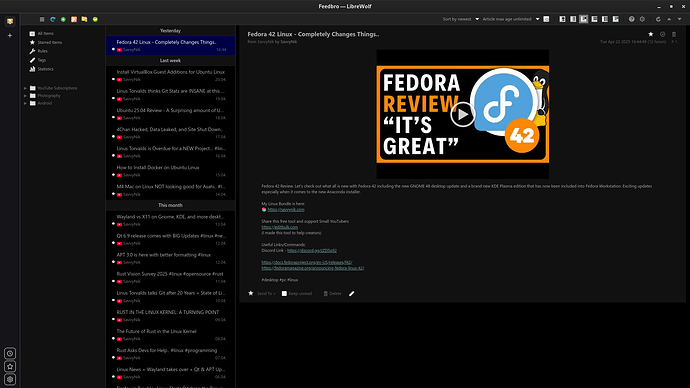
Task: Click the reload arrow icon near top right
Action: 658,19
